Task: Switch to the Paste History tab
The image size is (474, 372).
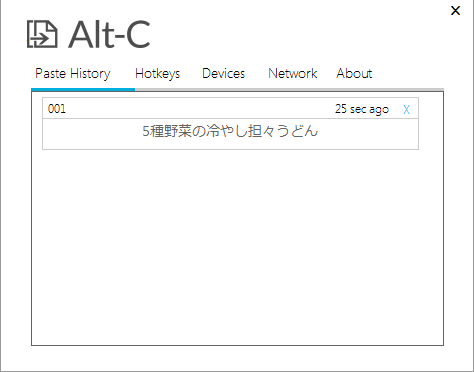Action: (73, 74)
